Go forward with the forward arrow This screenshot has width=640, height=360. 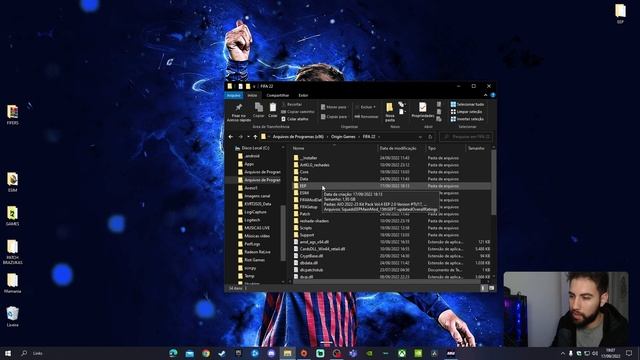(240, 137)
